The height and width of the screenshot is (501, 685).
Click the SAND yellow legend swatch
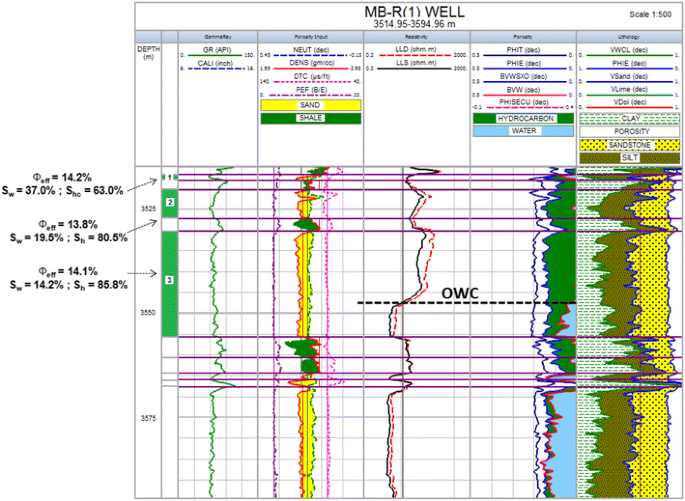coord(311,105)
